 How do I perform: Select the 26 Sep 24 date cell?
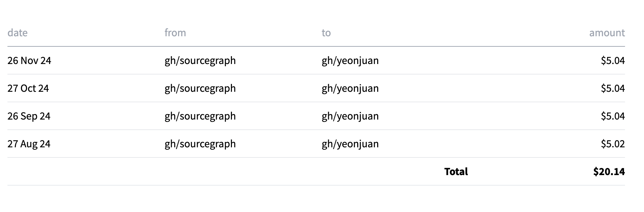pos(29,116)
